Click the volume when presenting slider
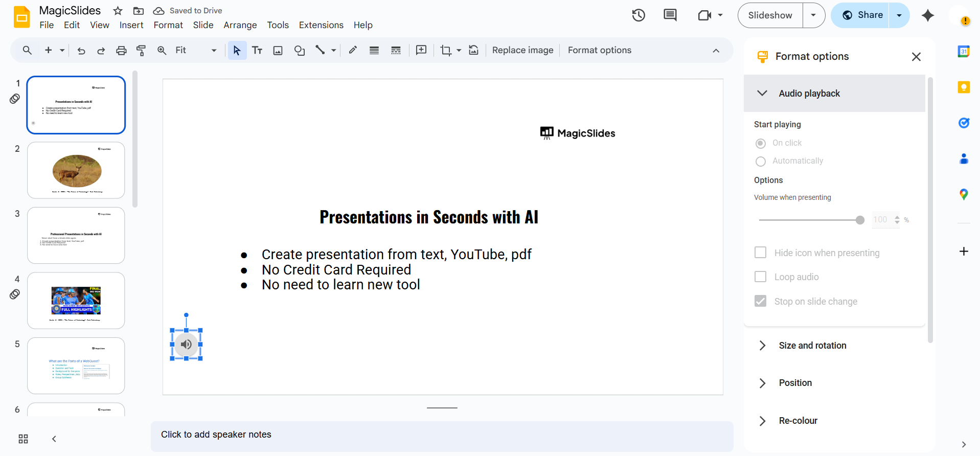The width and height of the screenshot is (980, 456). click(x=810, y=220)
